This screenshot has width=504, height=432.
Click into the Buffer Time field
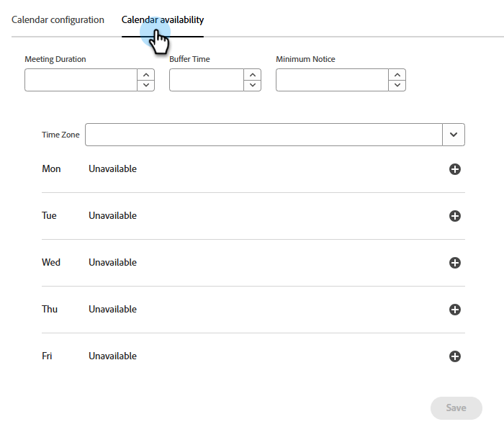click(x=207, y=80)
